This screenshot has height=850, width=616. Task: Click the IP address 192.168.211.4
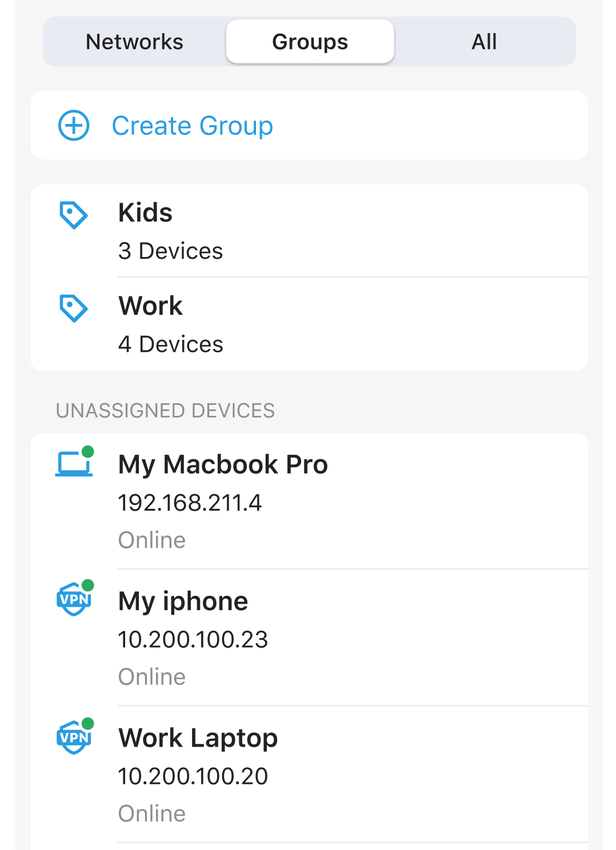point(190,503)
